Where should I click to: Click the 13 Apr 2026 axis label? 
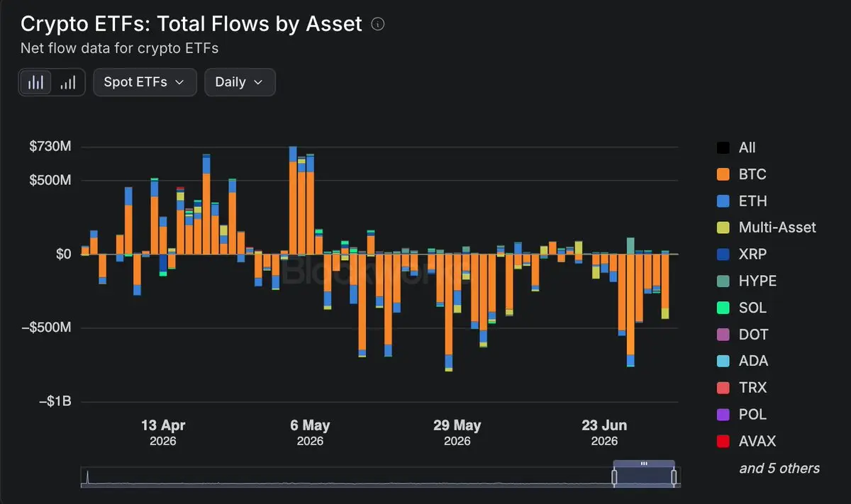click(163, 432)
